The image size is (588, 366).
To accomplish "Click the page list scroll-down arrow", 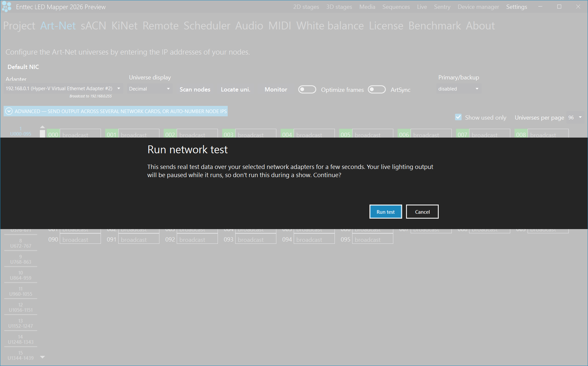I will click(x=42, y=357).
